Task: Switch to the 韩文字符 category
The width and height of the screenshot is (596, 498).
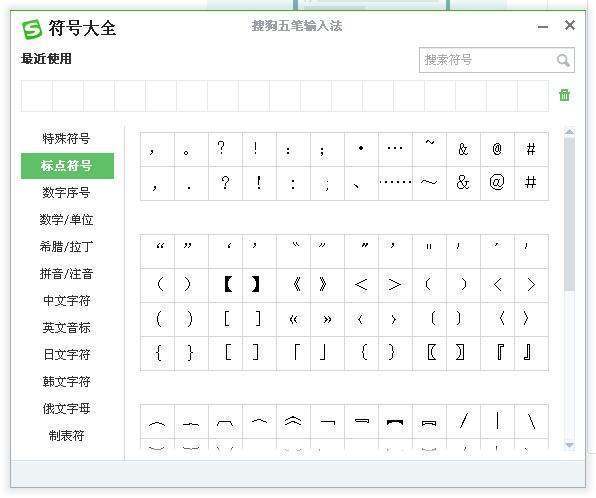Action: (66, 381)
